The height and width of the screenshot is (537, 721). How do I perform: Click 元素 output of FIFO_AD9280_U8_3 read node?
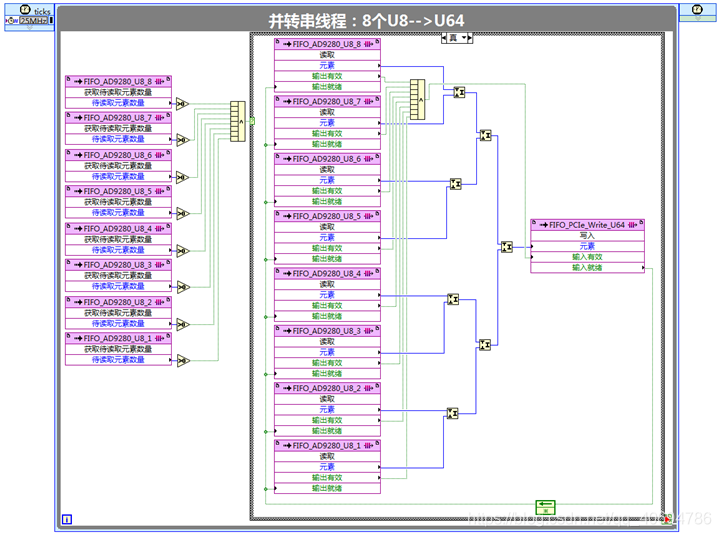click(327, 352)
